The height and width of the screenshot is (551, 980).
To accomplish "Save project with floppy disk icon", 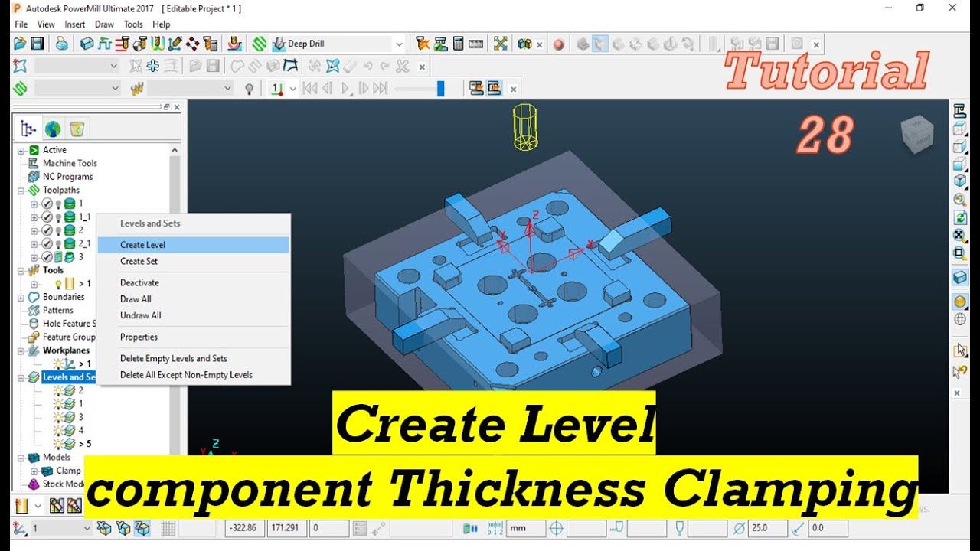I will (x=37, y=44).
